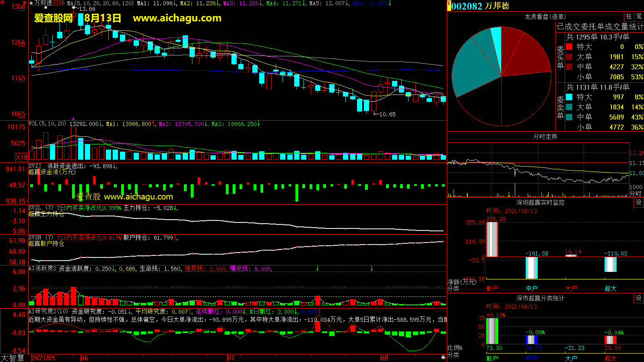
Task: Click the magenta arrow marker above volume panel
Action: tap(73, 119)
